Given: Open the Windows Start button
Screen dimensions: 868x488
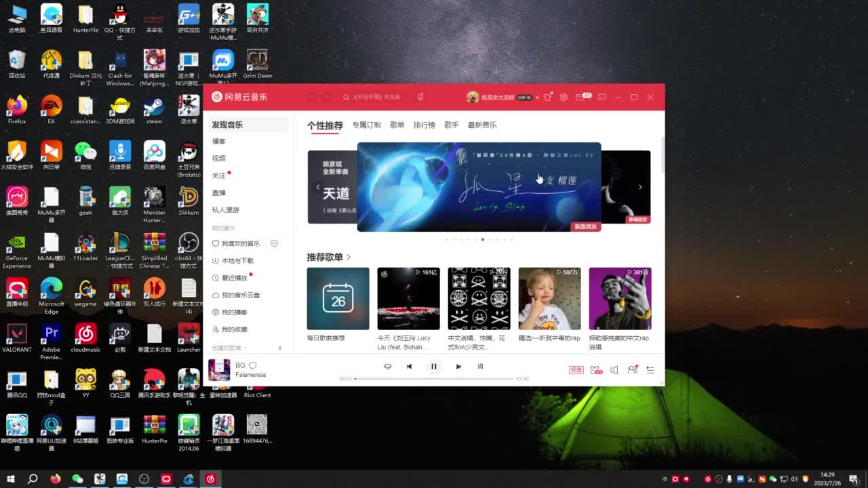Looking at the screenshot, I should coord(9,479).
